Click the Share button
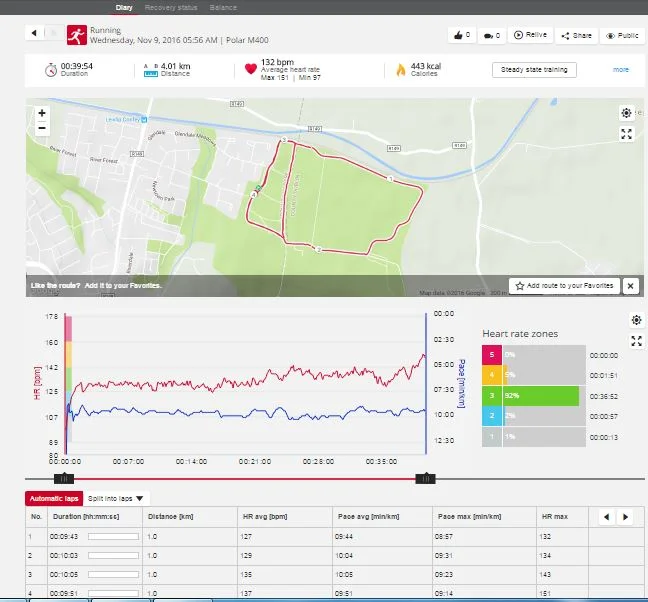Screen dimensions: 648x602 577,35
